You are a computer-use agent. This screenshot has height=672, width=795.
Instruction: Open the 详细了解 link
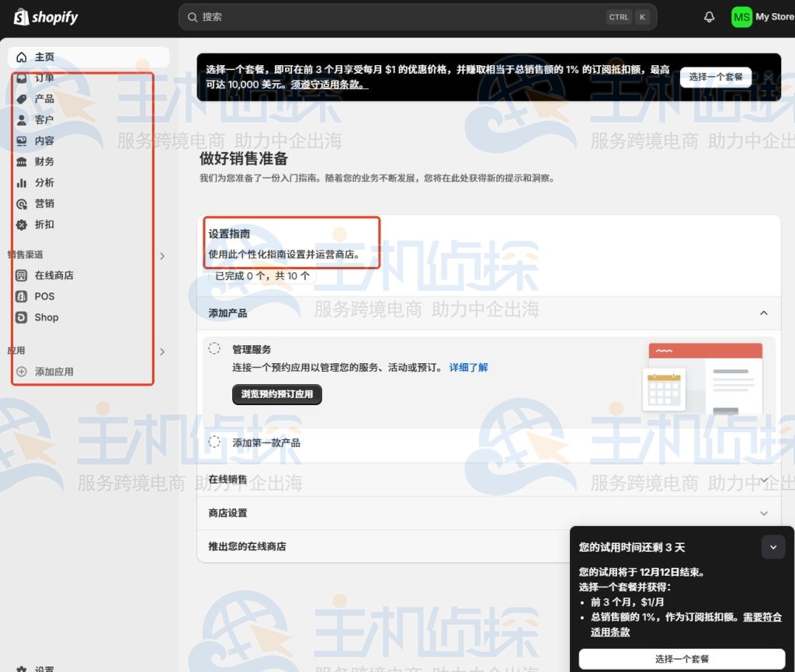[468, 368]
